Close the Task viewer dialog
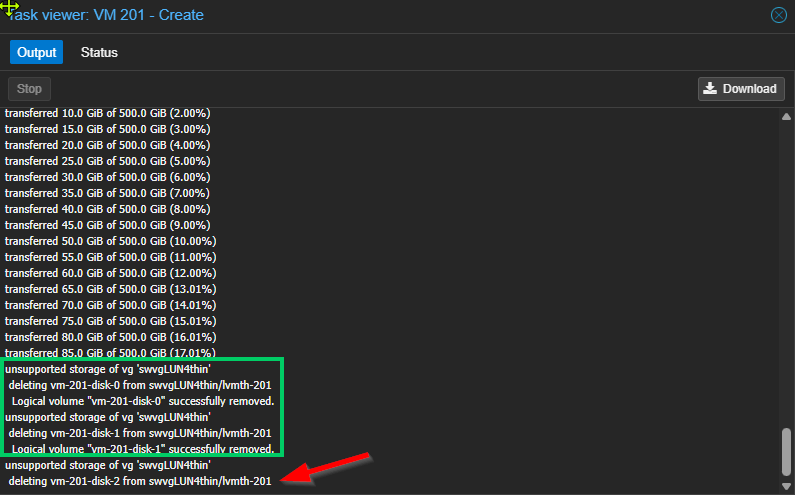795x495 pixels. point(779,15)
